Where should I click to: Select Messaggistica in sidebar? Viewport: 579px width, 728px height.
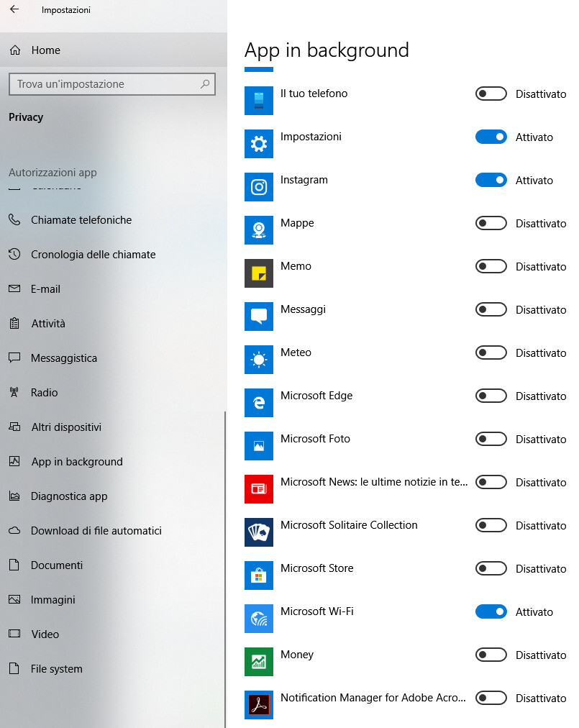(114, 358)
